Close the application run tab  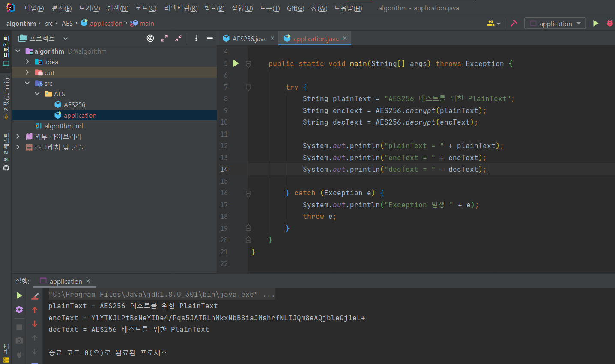tap(88, 281)
